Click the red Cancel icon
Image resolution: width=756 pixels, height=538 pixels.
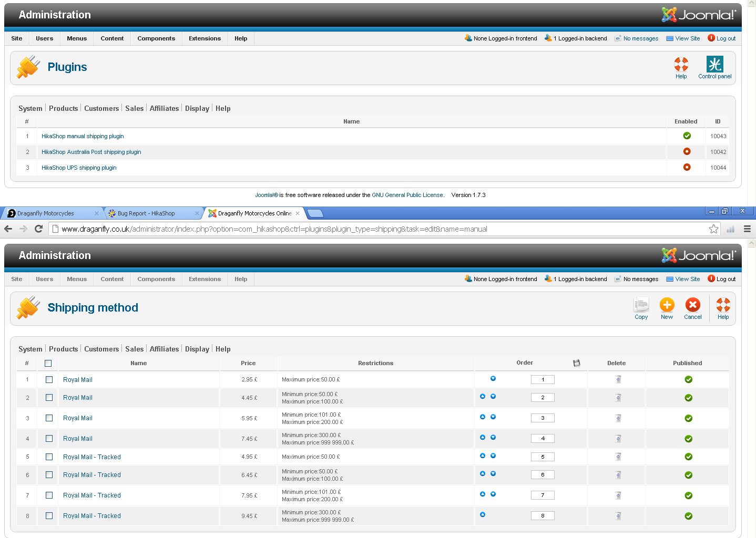692,305
